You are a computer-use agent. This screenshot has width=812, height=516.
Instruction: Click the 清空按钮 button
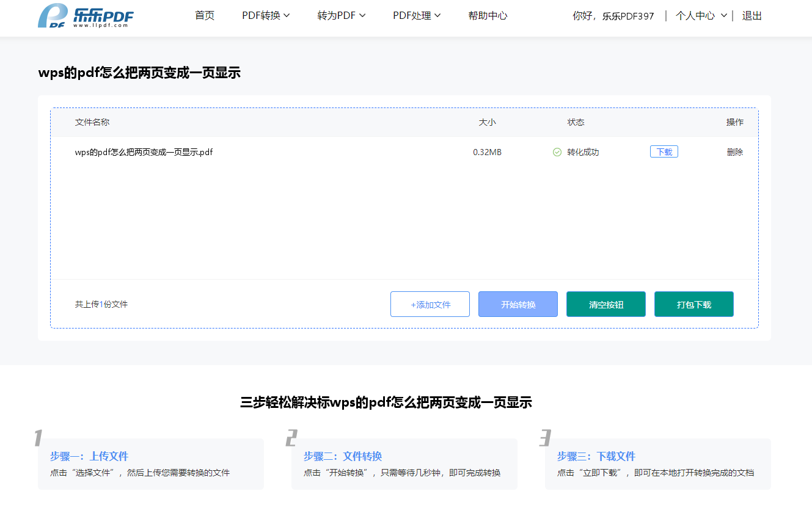(x=606, y=304)
